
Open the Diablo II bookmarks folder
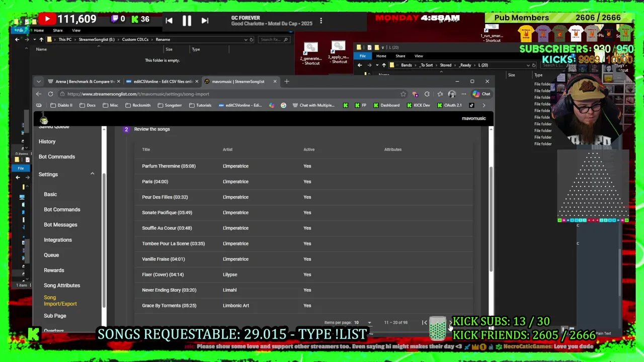click(61, 106)
